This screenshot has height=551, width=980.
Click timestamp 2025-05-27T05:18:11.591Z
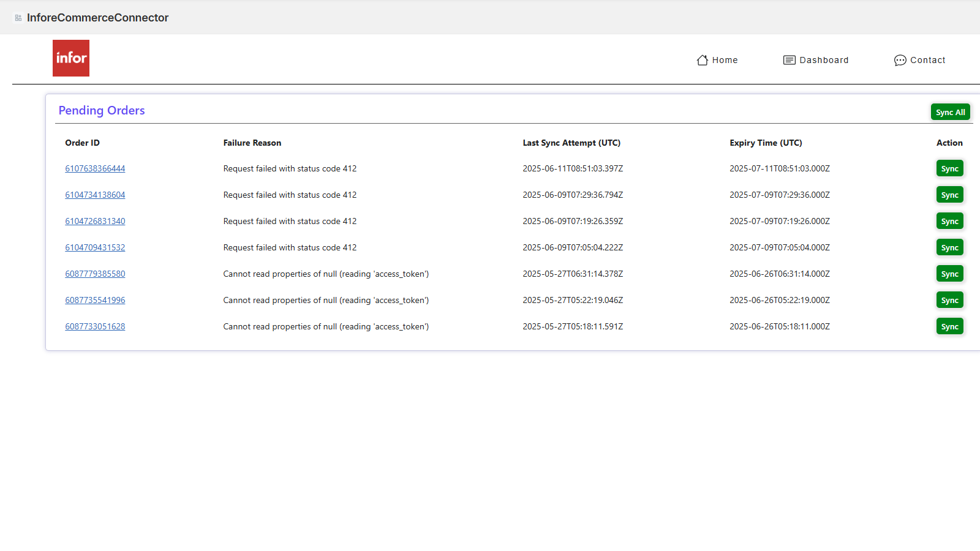573,326
